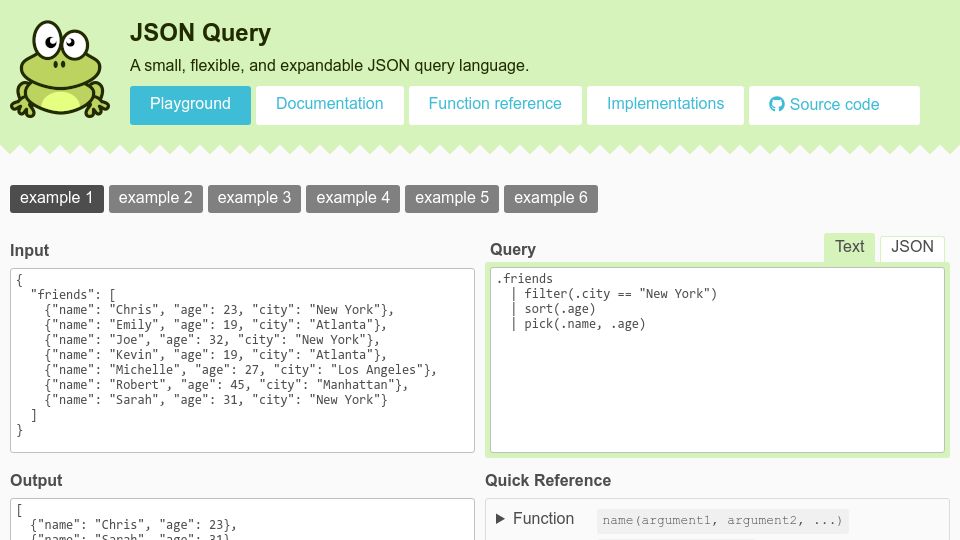Click the frog logo image
960x540 pixels.
[x=60, y=69]
